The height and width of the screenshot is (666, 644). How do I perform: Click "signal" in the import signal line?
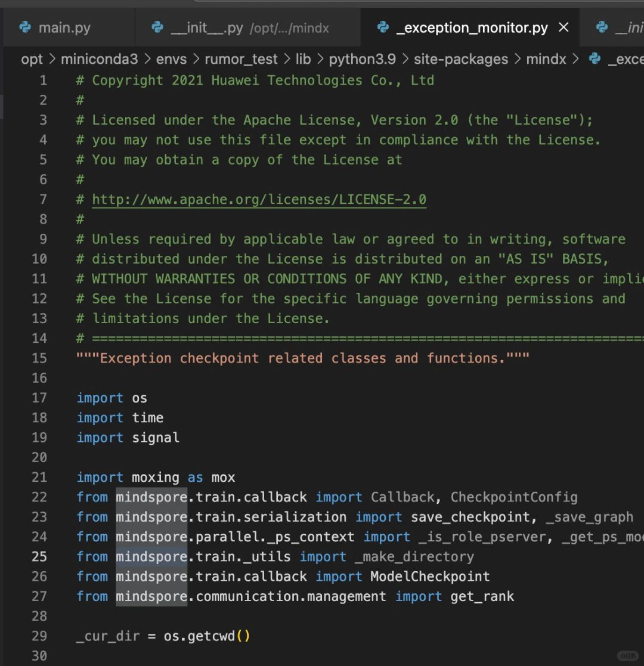[156, 438]
